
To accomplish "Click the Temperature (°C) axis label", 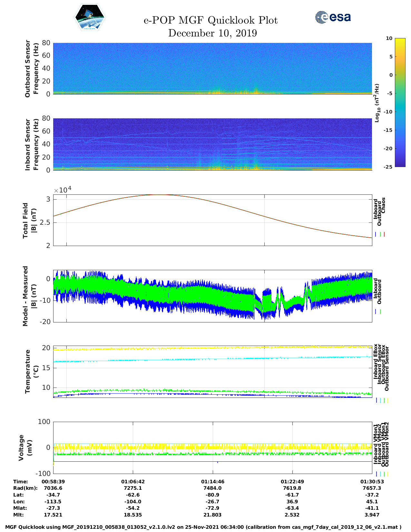I will click(32, 371).
